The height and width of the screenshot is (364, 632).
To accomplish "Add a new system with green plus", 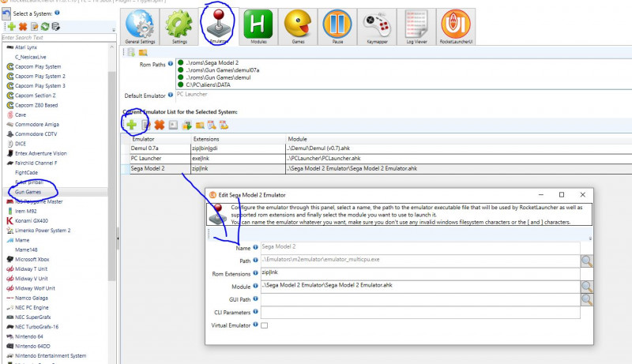I will pos(12,27).
